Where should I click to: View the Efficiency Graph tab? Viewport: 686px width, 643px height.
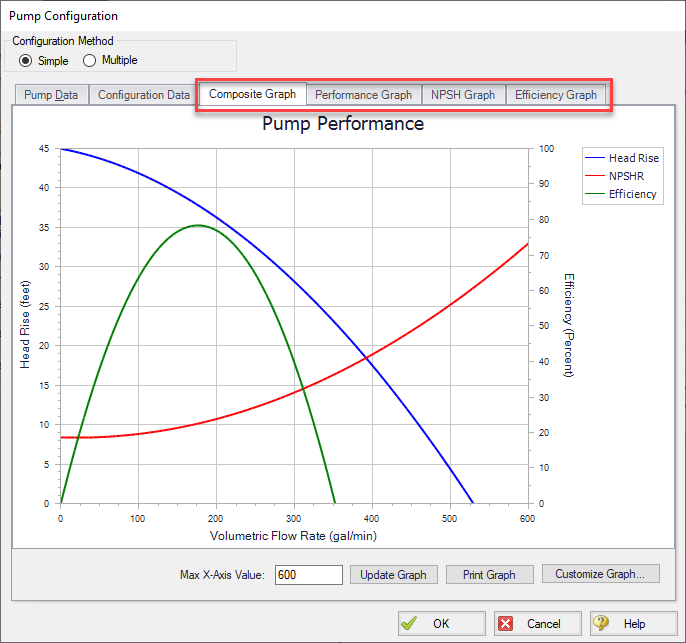555,95
